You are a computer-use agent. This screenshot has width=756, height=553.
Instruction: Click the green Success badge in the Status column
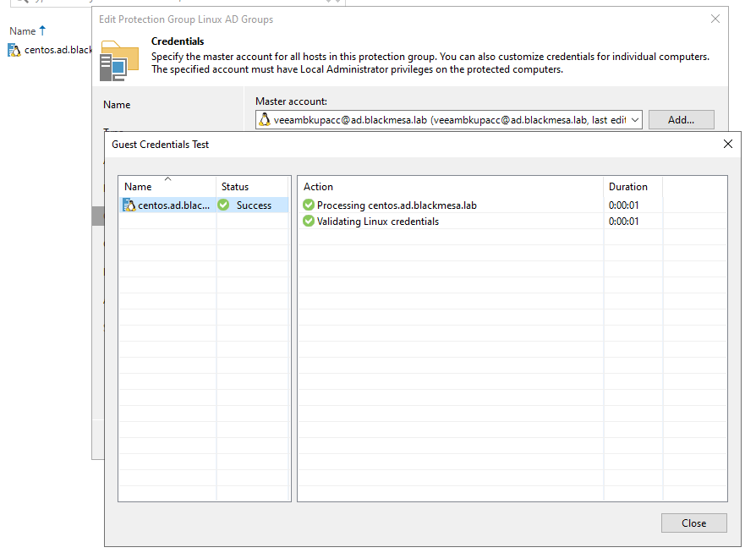[x=223, y=205]
